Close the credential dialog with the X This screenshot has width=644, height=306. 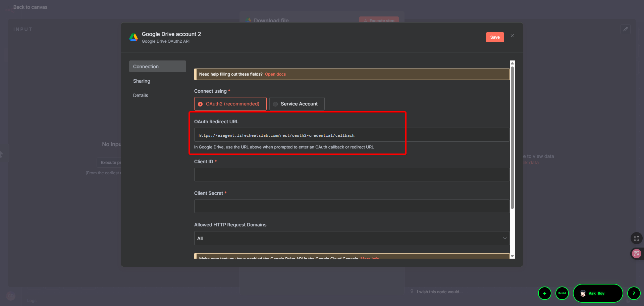click(x=512, y=36)
